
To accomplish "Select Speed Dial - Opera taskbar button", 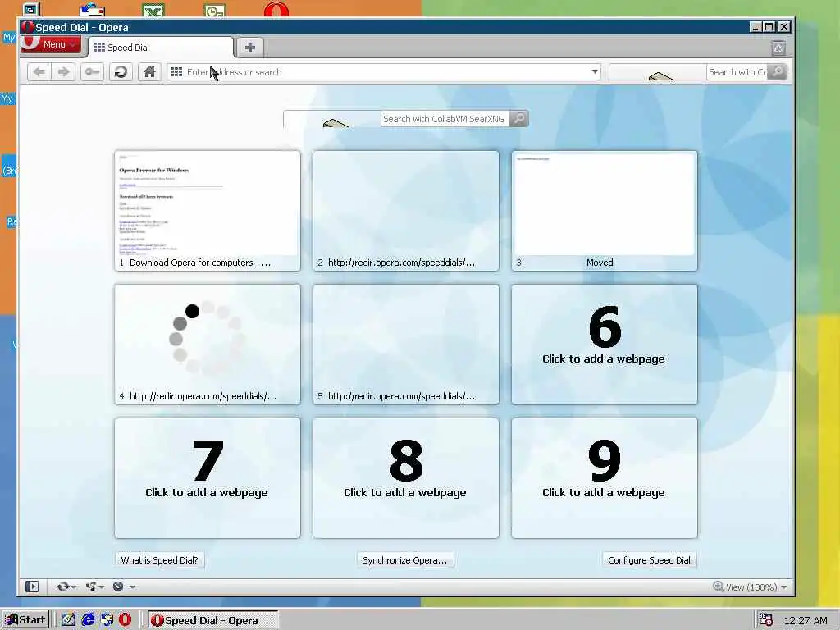I will [x=213, y=620].
